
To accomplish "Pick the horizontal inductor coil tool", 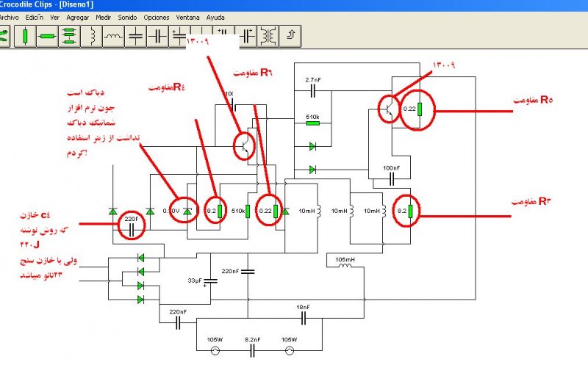I will tap(113, 36).
